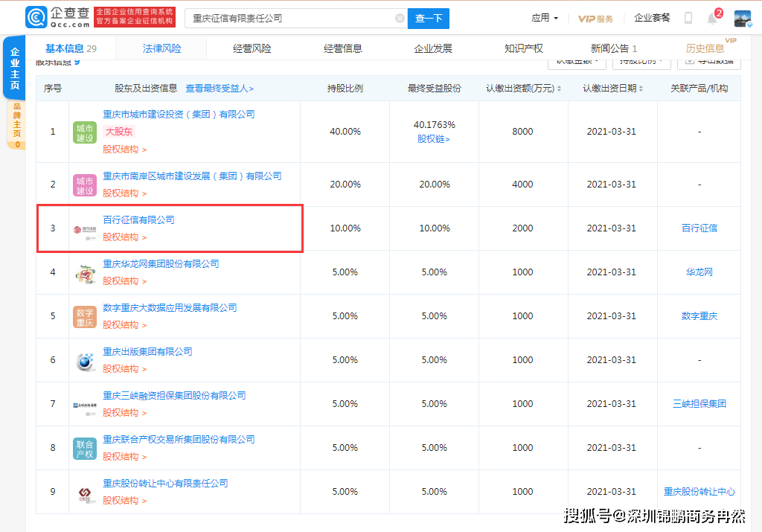Expand 股权结构 under 重庆股份转让中心
The width and height of the screenshot is (762, 532).
point(124,501)
